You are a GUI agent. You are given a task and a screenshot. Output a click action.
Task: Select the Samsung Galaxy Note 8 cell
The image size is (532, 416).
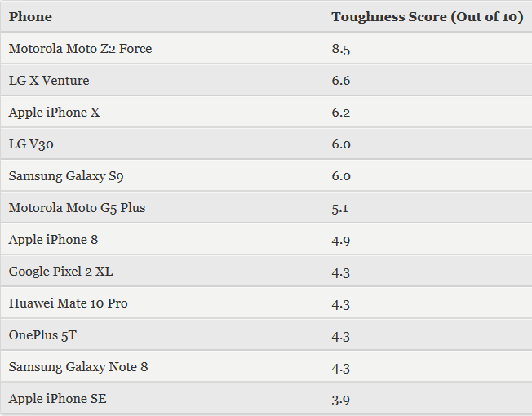pos(78,367)
